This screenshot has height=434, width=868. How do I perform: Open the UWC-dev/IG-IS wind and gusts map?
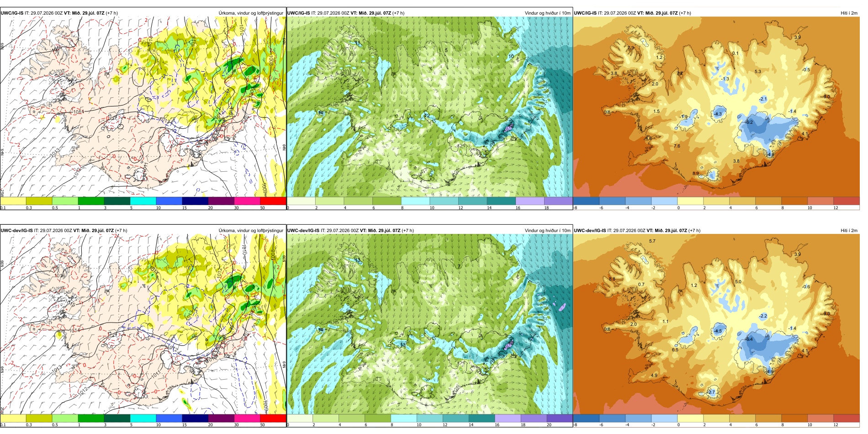[429, 324]
